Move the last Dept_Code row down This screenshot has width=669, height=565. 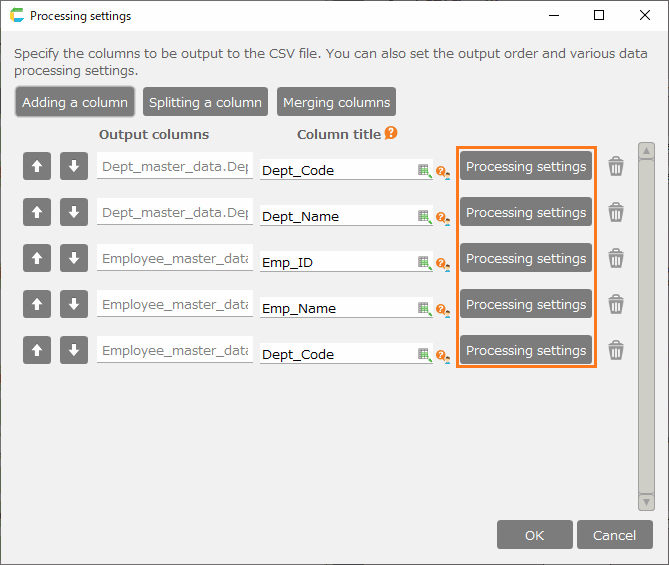click(x=73, y=351)
